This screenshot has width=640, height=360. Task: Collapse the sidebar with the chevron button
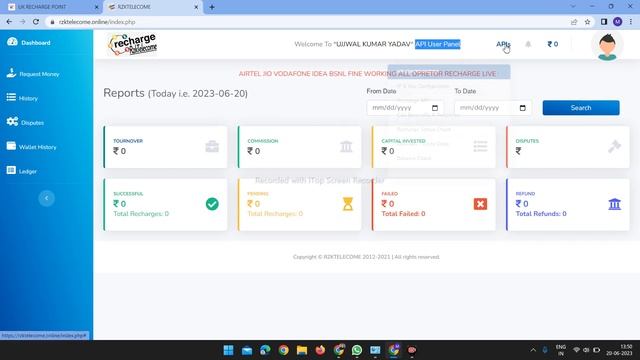point(47,198)
